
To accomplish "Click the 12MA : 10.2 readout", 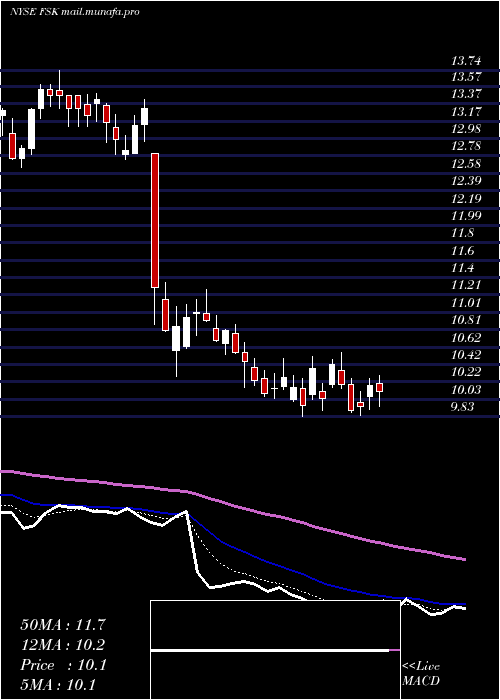I will [63, 645].
